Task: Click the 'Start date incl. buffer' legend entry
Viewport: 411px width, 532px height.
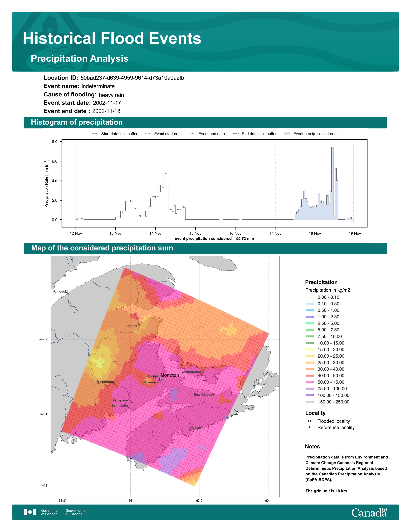Action: (115, 134)
